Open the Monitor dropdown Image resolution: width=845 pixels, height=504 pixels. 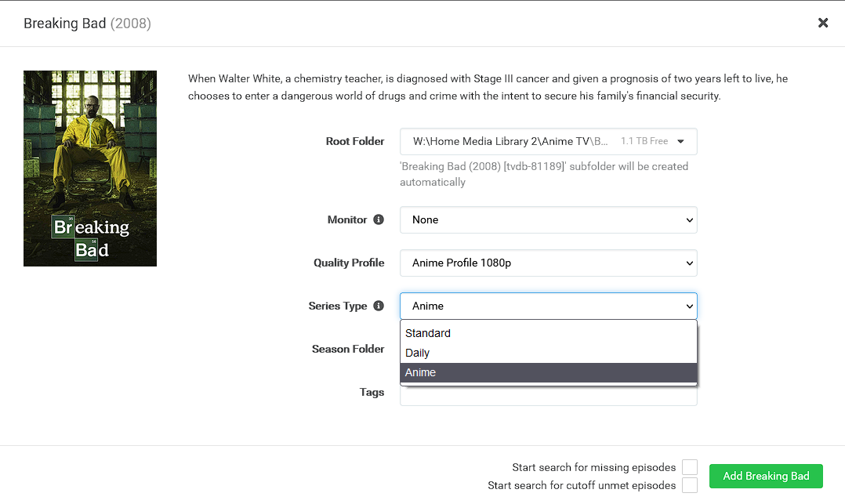coord(548,220)
